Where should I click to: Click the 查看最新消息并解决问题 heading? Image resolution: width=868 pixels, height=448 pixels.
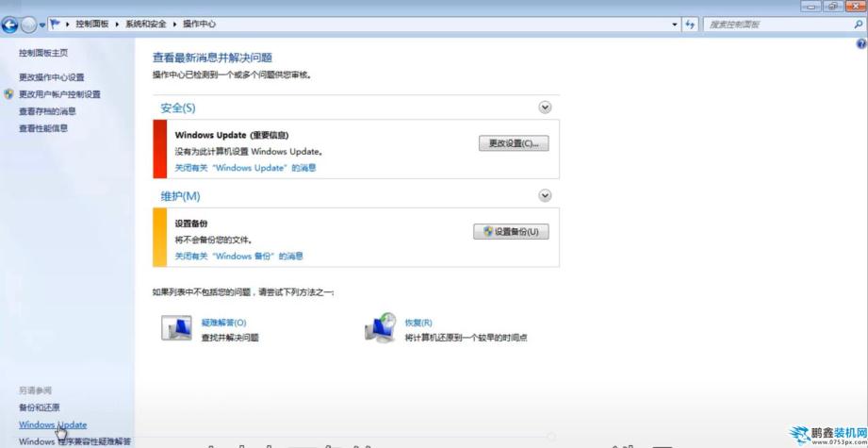212,58
